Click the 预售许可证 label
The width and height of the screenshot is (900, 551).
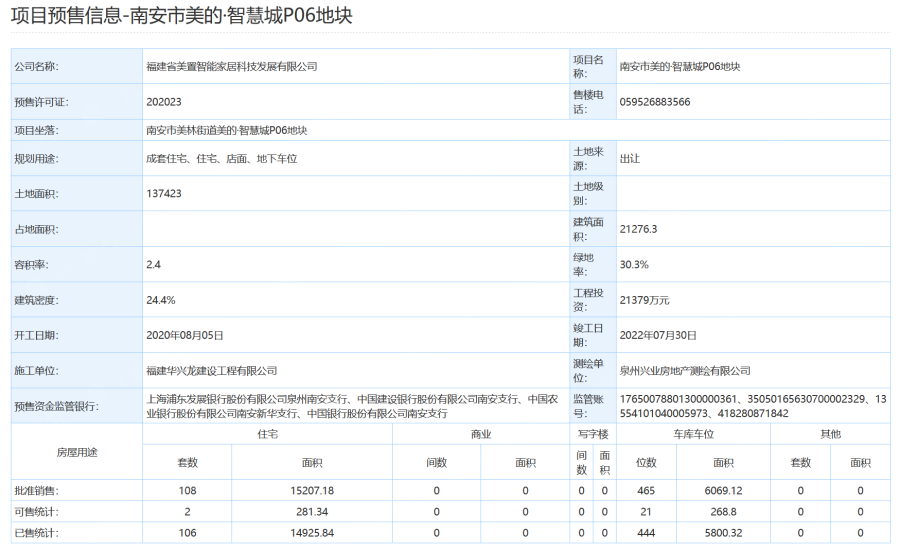(41, 102)
